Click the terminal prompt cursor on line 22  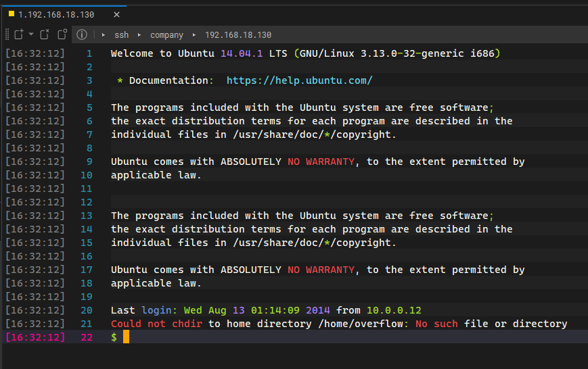[x=126, y=337]
